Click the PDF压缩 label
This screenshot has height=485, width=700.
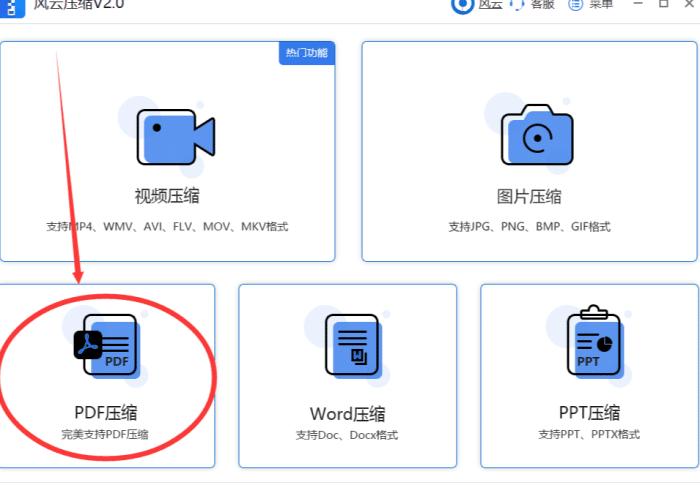[x=106, y=412]
